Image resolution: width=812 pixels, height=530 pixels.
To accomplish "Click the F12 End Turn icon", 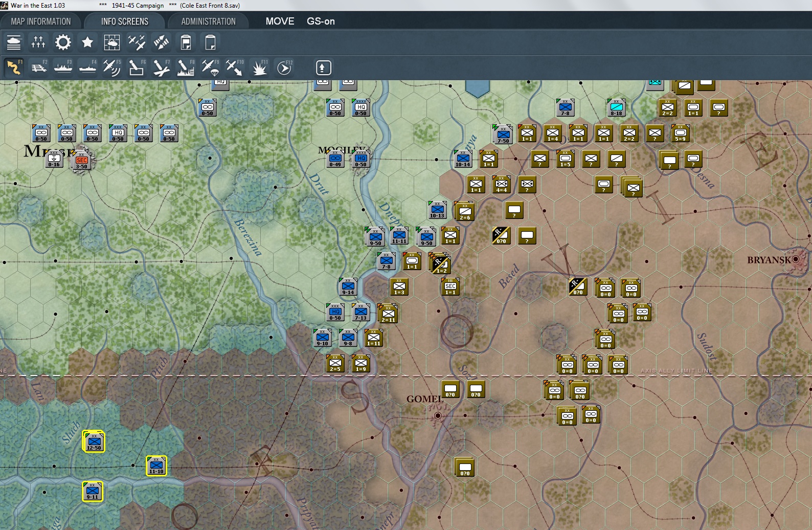I will [284, 68].
